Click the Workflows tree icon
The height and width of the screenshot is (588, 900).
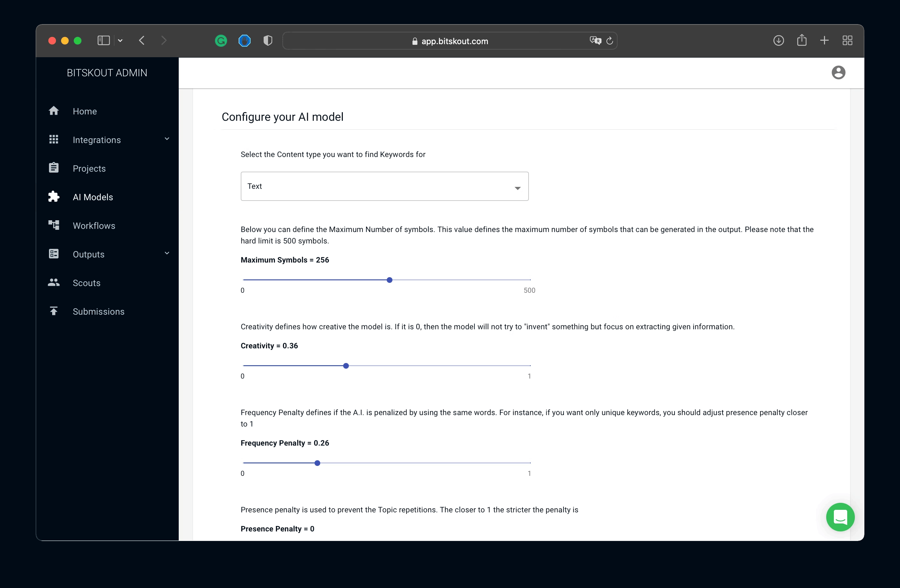[54, 225]
